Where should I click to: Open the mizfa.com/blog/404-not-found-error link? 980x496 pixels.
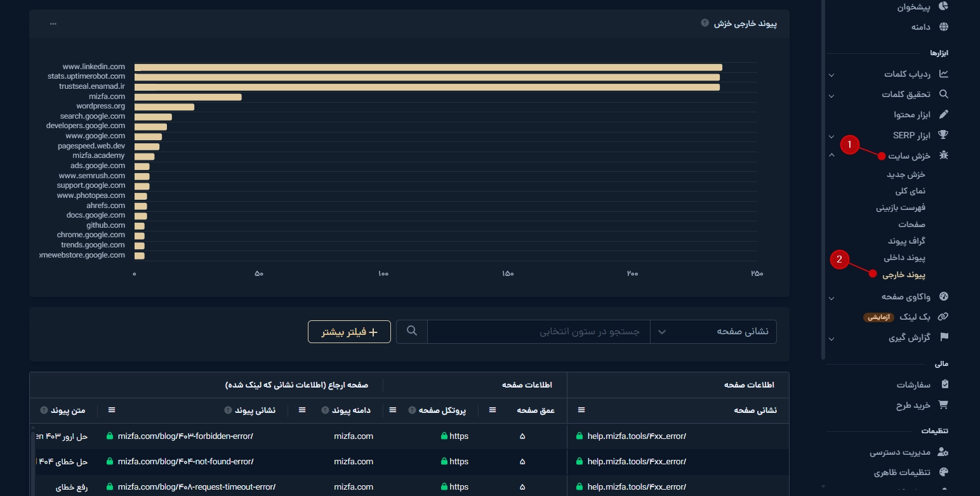coord(185,462)
